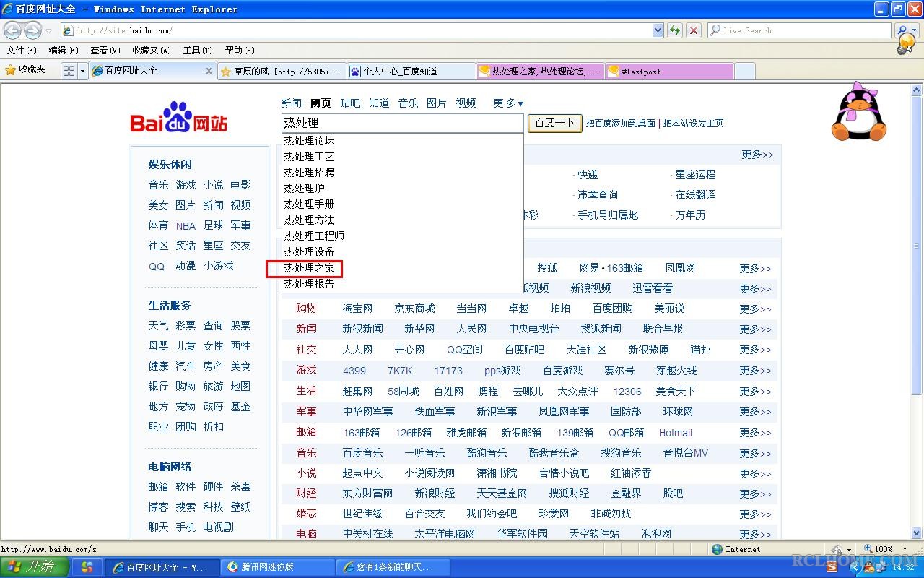Click 天气 in 生活服务 section

click(158, 326)
